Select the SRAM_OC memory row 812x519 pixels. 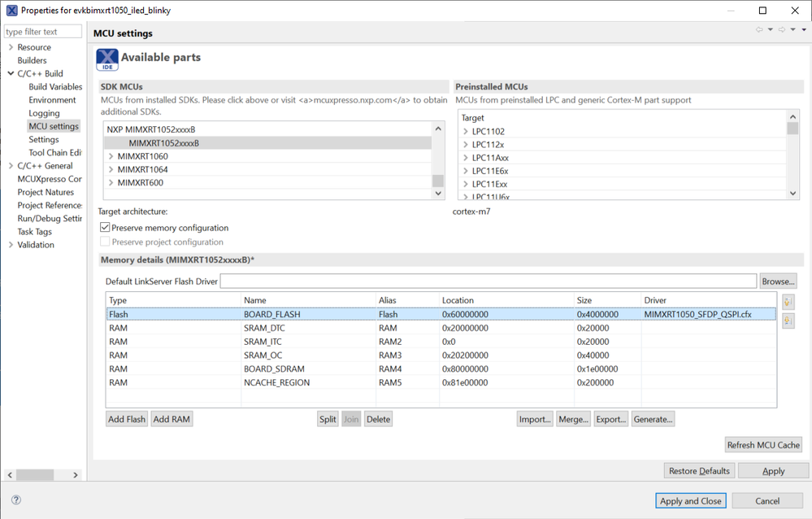pos(441,355)
